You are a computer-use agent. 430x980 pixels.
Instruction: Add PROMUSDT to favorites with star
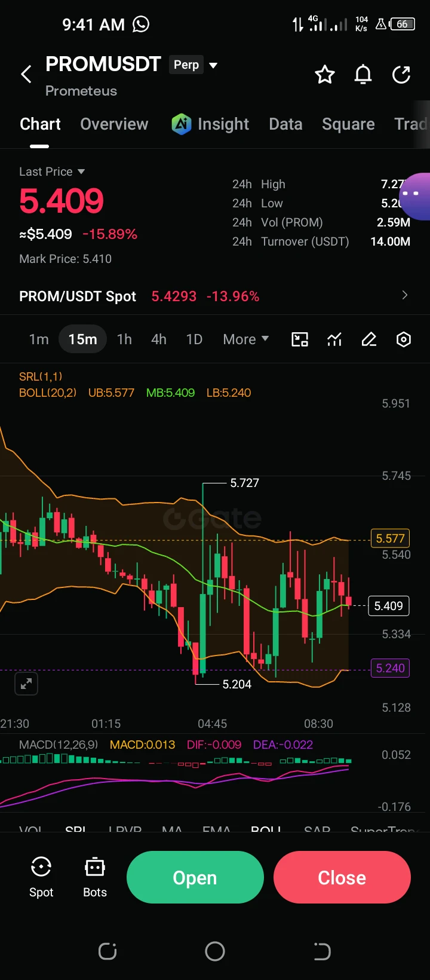[325, 75]
